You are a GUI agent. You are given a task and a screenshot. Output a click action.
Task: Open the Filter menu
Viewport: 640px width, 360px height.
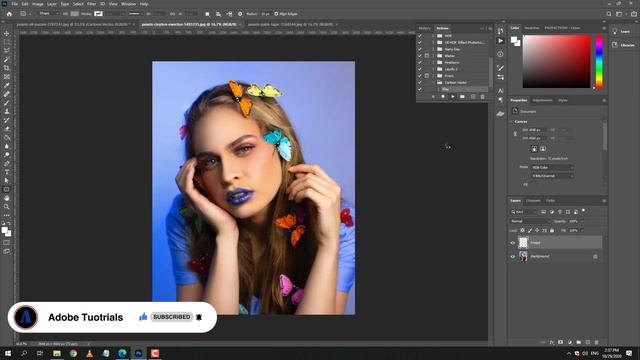(x=91, y=4)
